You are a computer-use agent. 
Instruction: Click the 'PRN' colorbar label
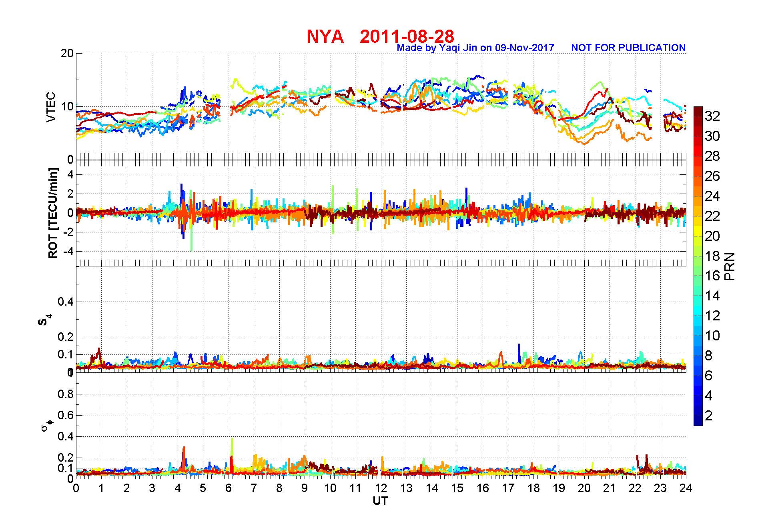pyautogui.click(x=730, y=266)
